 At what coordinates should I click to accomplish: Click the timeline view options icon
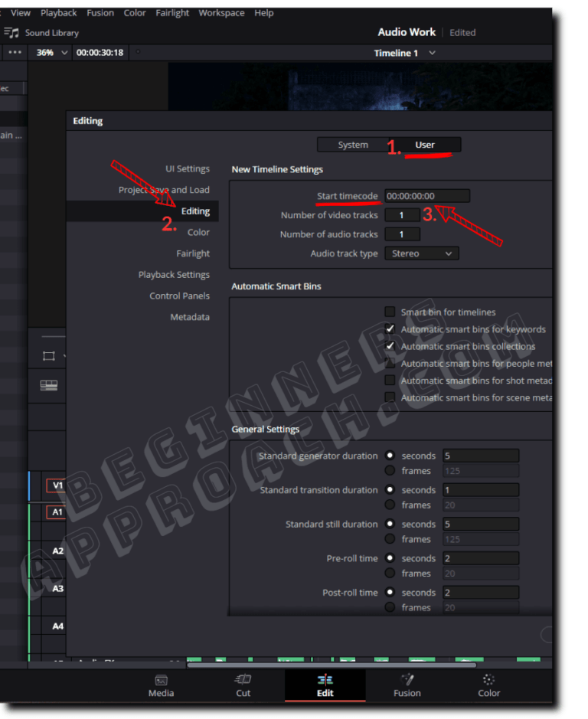tap(49, 385)
